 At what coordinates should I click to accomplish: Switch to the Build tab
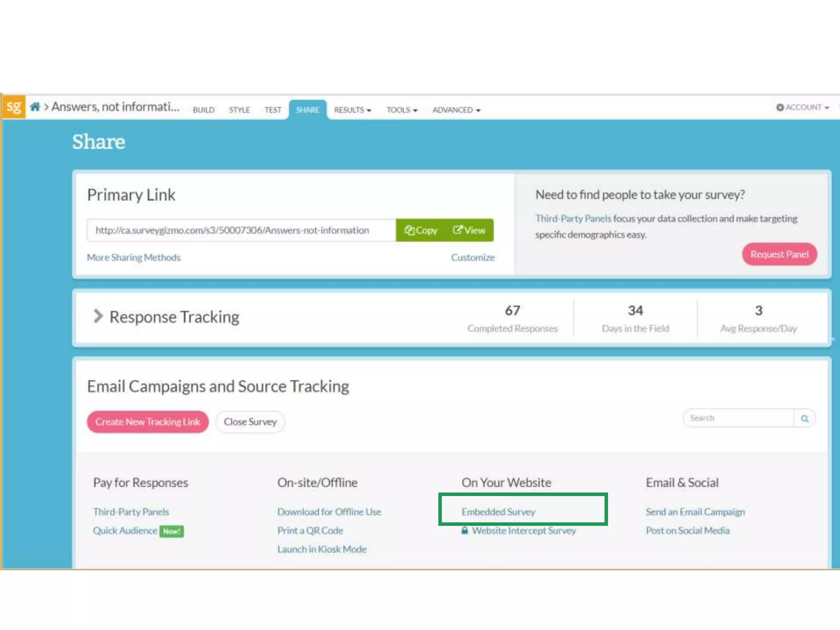(x=203, y=110)
